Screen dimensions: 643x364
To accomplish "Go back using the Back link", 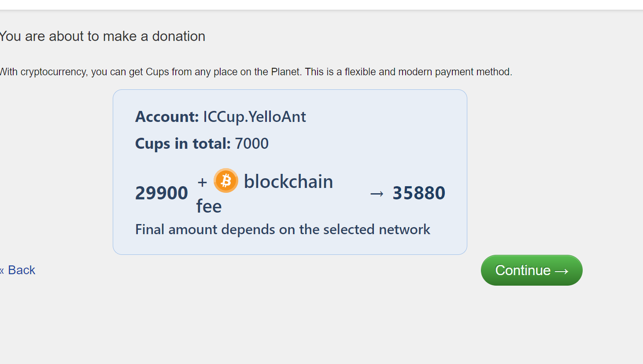I will (21, 270).
